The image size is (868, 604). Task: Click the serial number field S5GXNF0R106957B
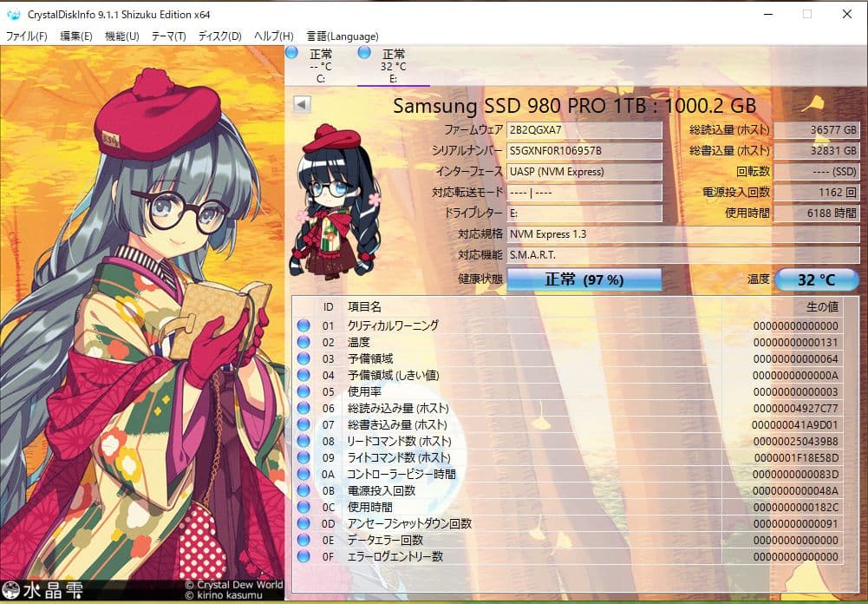coord(584,151)
